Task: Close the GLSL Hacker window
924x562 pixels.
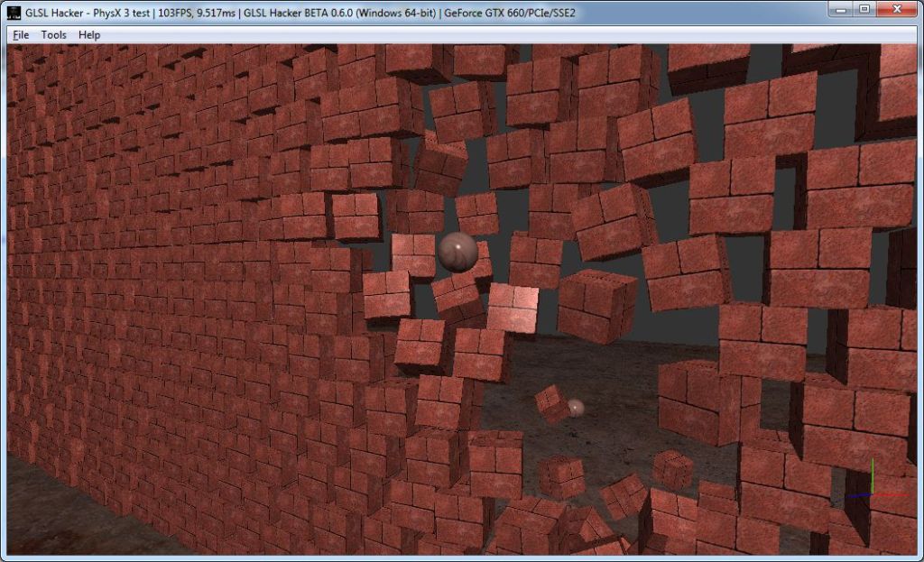Action: tap(896, 9)
